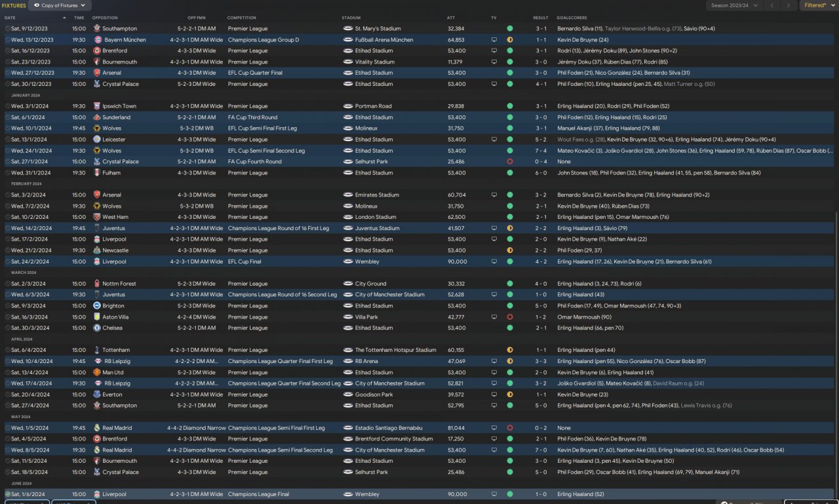
Task: Click the stadium icon beside Villa Park
Action: [347, 317]
